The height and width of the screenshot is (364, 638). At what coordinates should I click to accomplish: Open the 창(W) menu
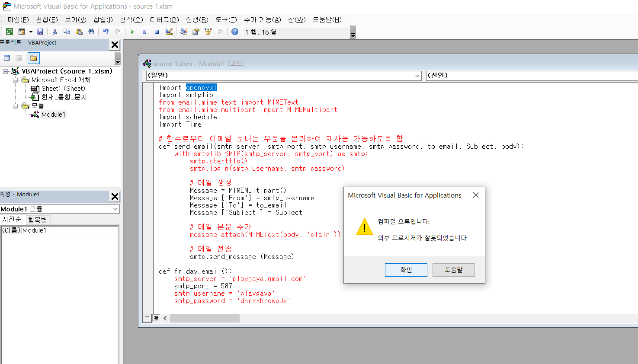coord(297,19)
